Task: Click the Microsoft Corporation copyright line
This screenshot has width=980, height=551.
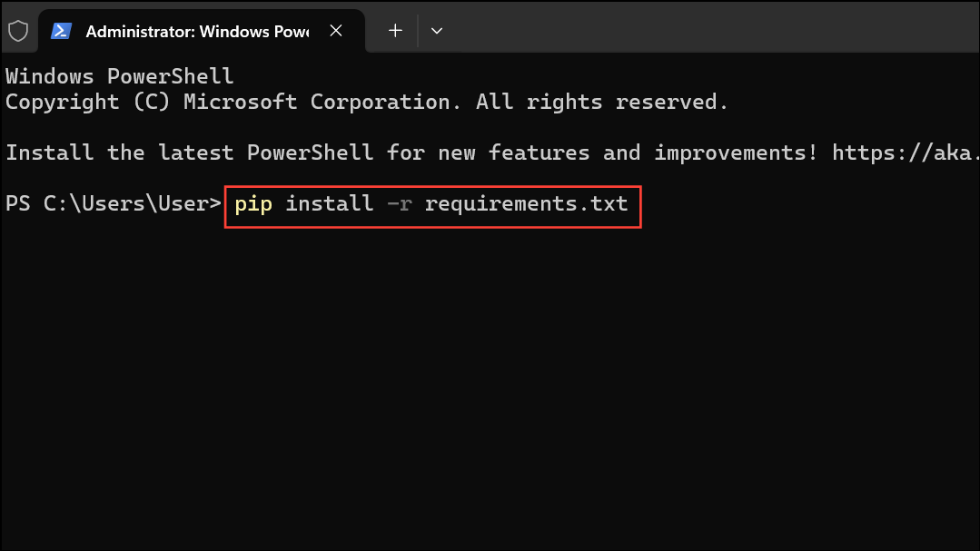Action: [x=366, y=102]
